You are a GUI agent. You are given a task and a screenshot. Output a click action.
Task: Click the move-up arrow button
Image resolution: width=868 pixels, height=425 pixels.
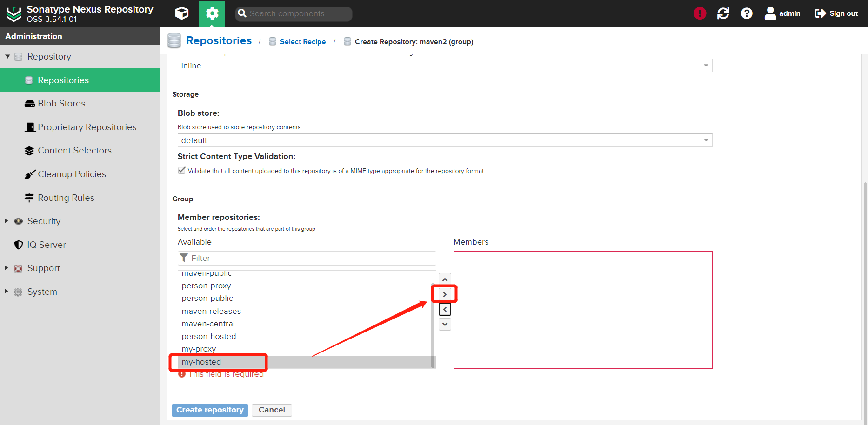click(445, 279)
